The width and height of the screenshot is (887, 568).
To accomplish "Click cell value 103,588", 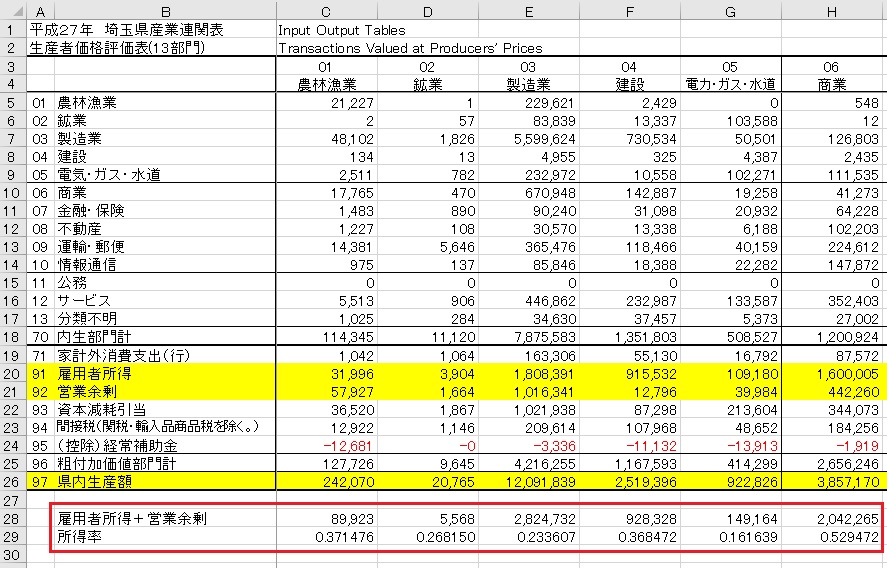I will tap(752, 121).
